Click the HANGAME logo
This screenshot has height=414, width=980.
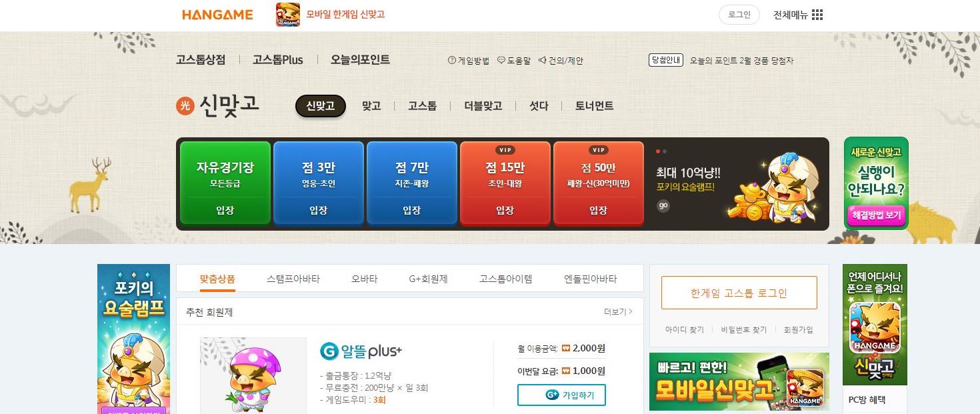217,15
